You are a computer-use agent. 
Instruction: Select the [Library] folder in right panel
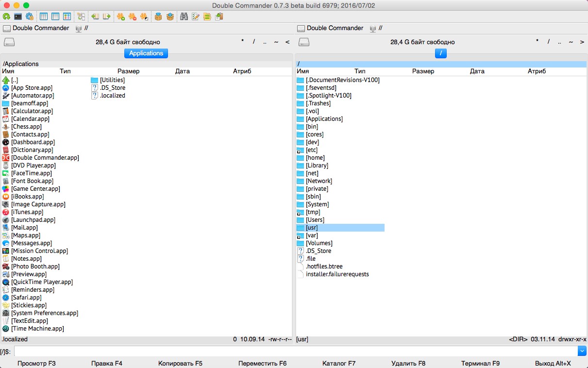317,166
